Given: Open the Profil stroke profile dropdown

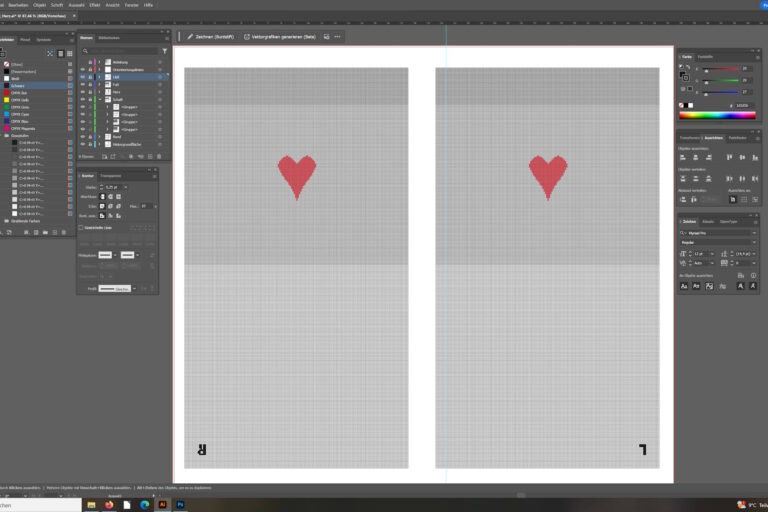Looking at the screenshot, I should click(x=135, y=289).
